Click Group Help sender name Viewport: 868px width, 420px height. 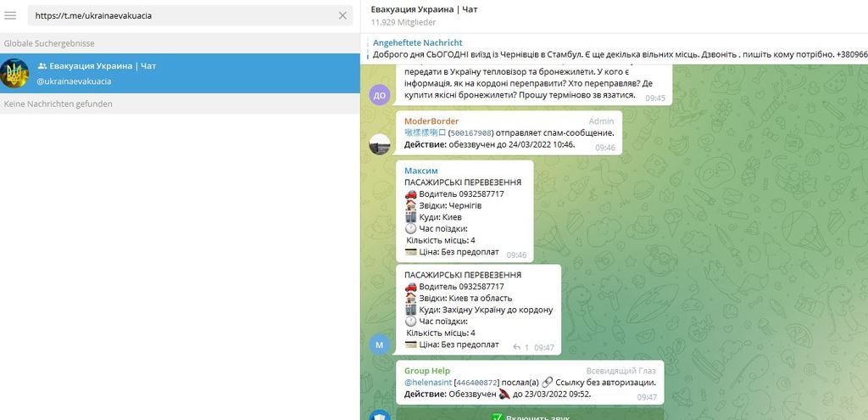point(427,371)
